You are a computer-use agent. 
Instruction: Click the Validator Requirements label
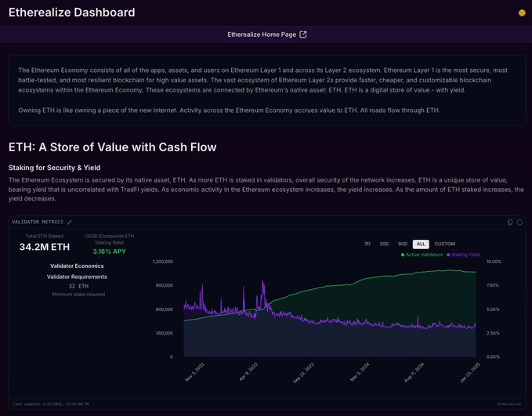pyautogui.click(x=77, y=277)
